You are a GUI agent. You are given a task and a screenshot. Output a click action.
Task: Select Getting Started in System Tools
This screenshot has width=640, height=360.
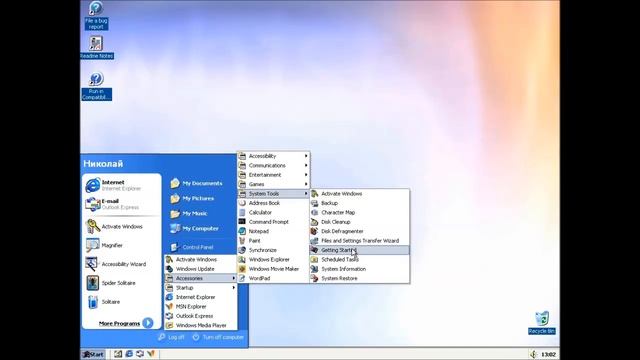360,250
